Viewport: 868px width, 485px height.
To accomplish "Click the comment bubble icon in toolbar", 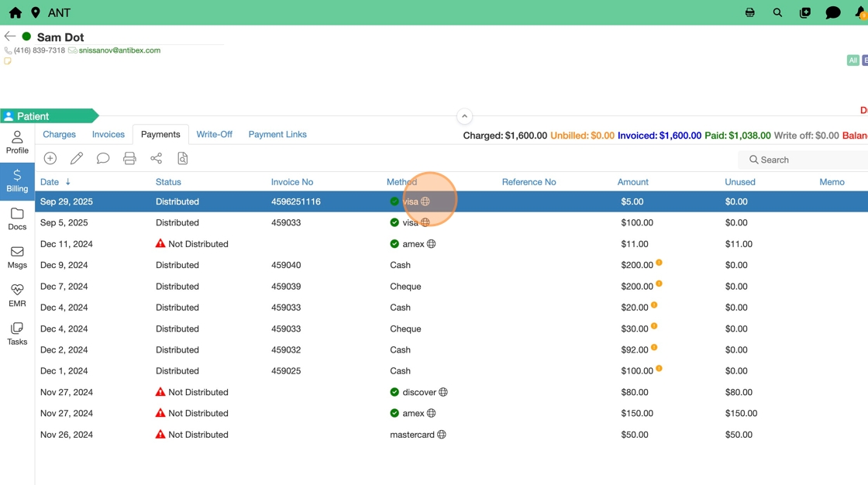I will click(103, 159).
